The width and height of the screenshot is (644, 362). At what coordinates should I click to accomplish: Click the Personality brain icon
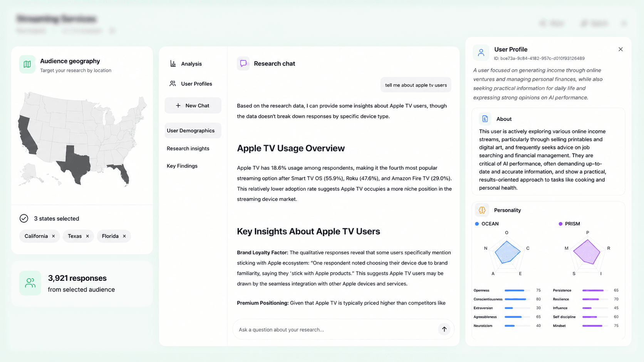(x=482, y=210)
